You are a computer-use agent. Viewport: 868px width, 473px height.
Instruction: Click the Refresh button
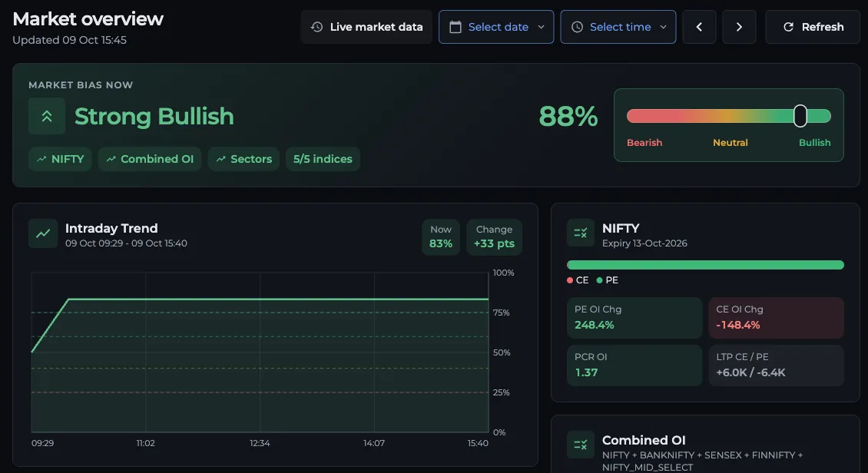[x=813, y=27]
